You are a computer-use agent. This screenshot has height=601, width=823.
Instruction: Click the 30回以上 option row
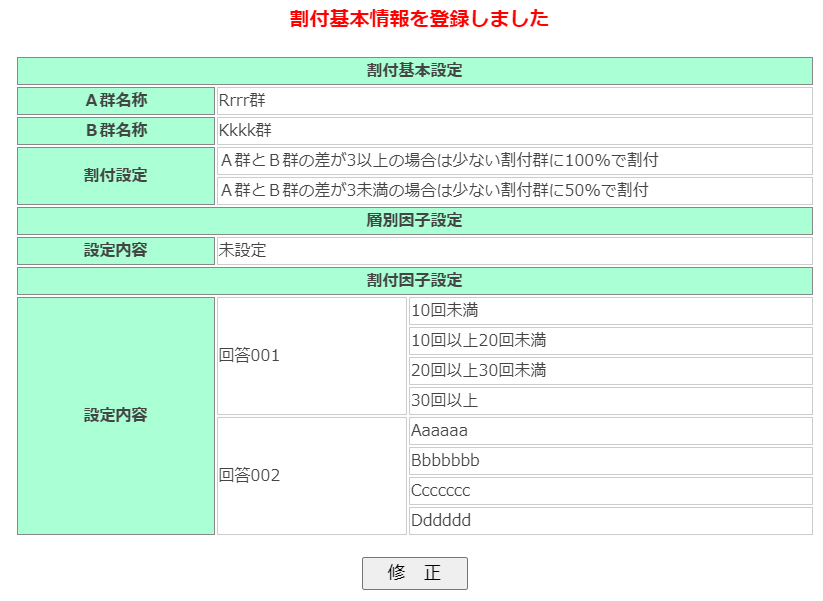coord(610,401)
